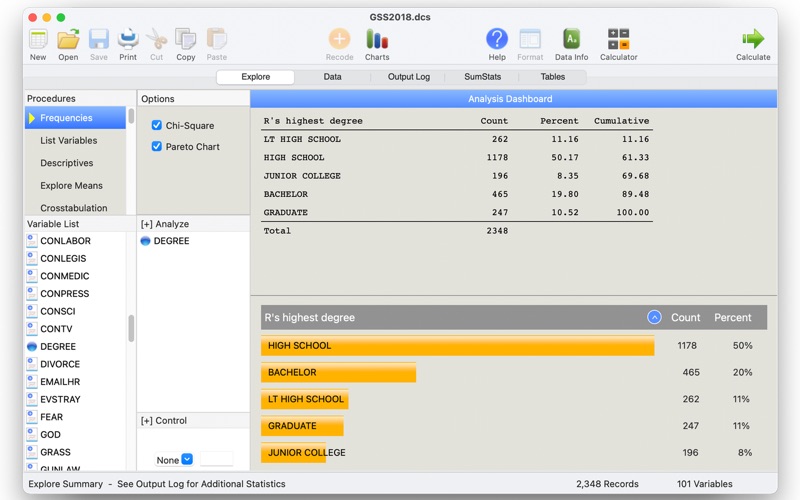
Task: Click the LT HIGH SCHOOL chart bar
Action: [x=305, y=399]
